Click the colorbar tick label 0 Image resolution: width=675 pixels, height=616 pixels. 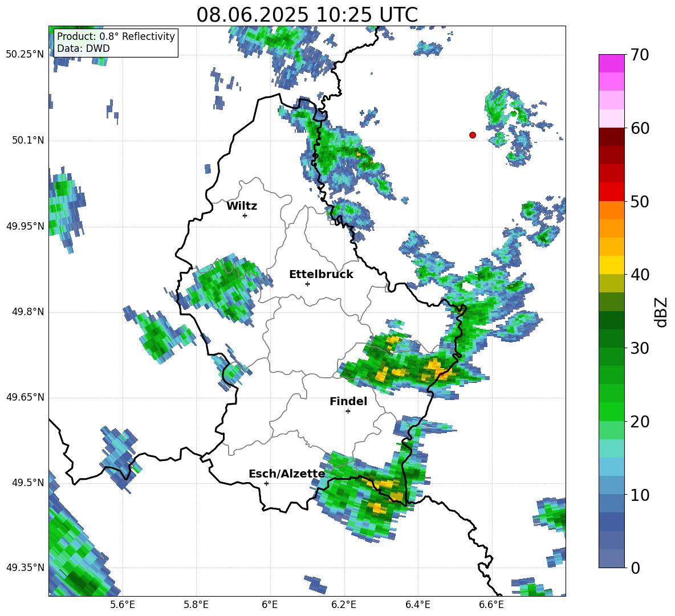tap(635, 568)
